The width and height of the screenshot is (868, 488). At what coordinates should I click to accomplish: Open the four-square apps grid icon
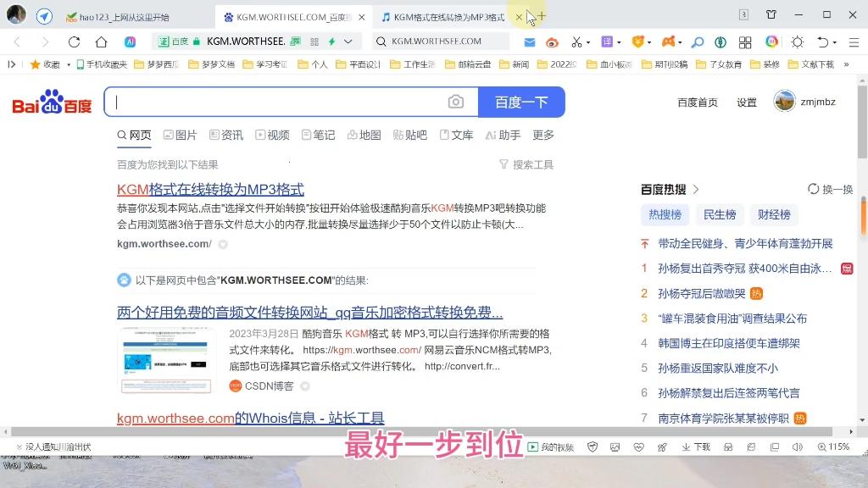point(745,42)
